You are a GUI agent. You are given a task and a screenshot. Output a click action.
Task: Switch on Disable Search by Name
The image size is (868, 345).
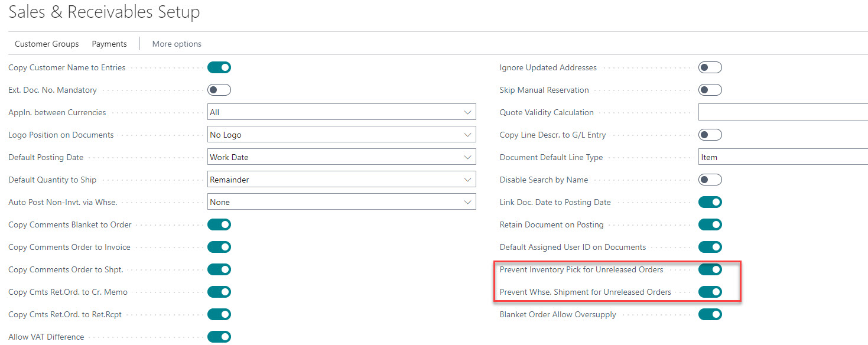pos(710,180)
